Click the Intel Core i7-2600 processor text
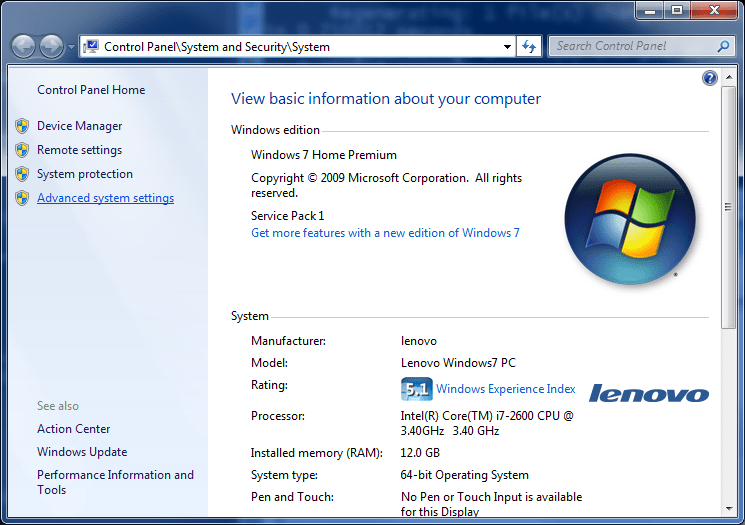 (487, 423)
